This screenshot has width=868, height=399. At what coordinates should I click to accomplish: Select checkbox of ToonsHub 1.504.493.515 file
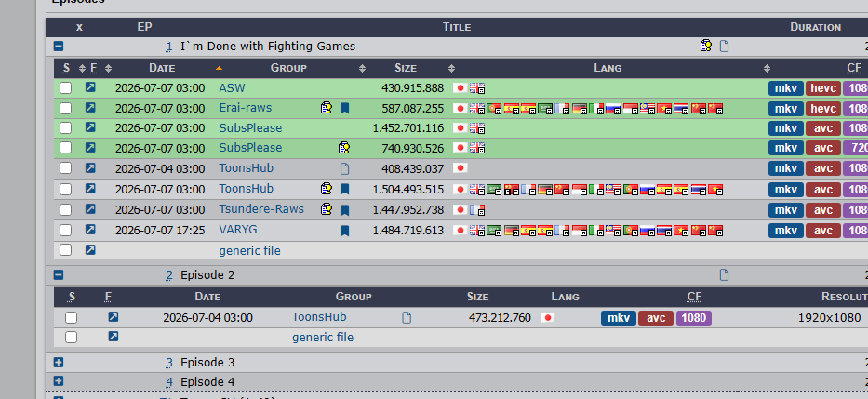[x=65, y=189]
